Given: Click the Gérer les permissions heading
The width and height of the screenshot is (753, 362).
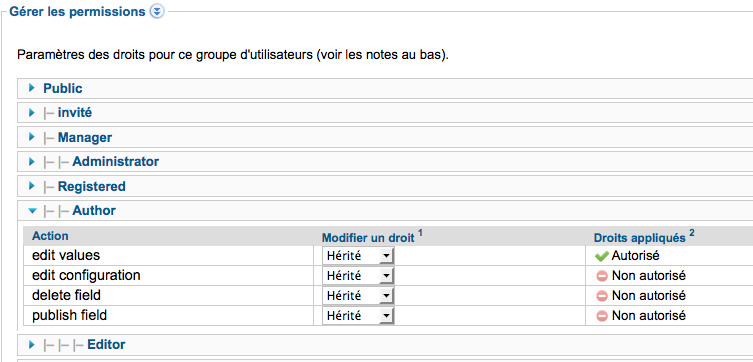Looking at the screenshot, I should (77, 12).
